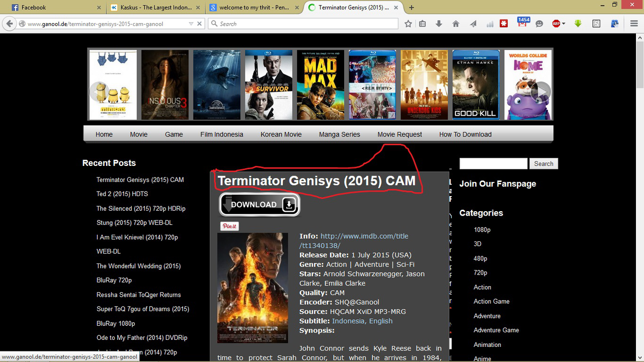
Task: Open the Jurassic World poster thumbnail
Action: pyautogui.click(x=217, y=84)
